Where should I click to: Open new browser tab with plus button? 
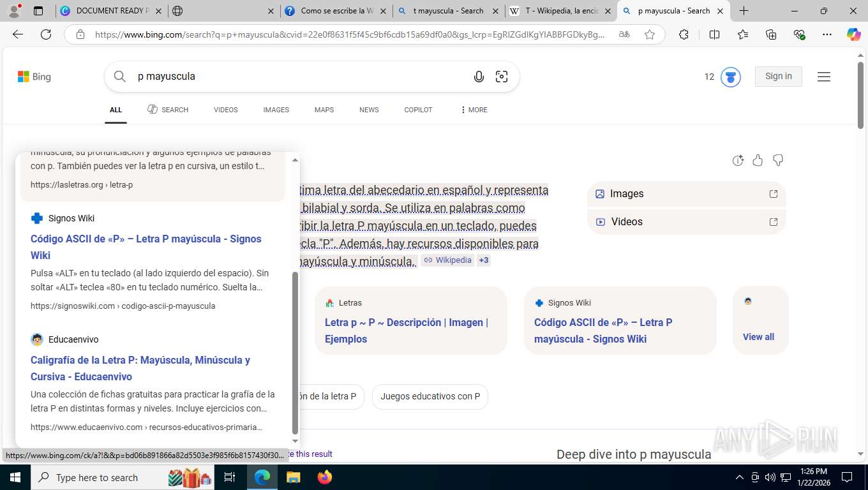pos(744,11)
